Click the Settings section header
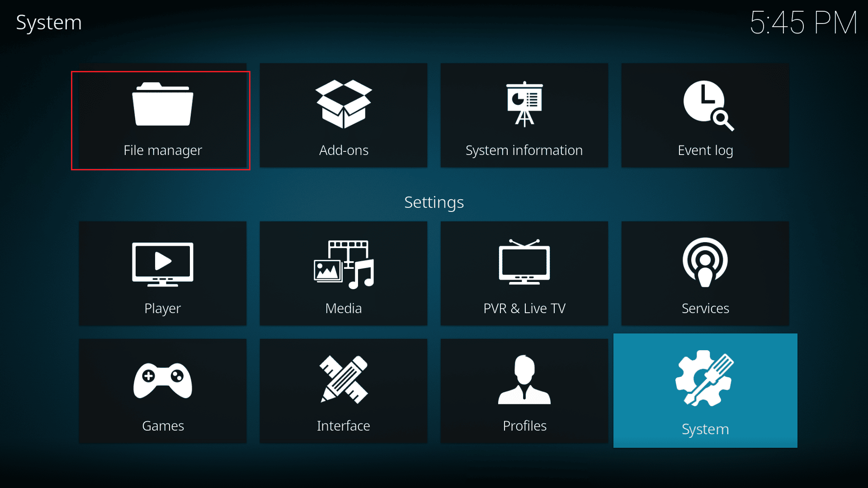 coord(434,202)
